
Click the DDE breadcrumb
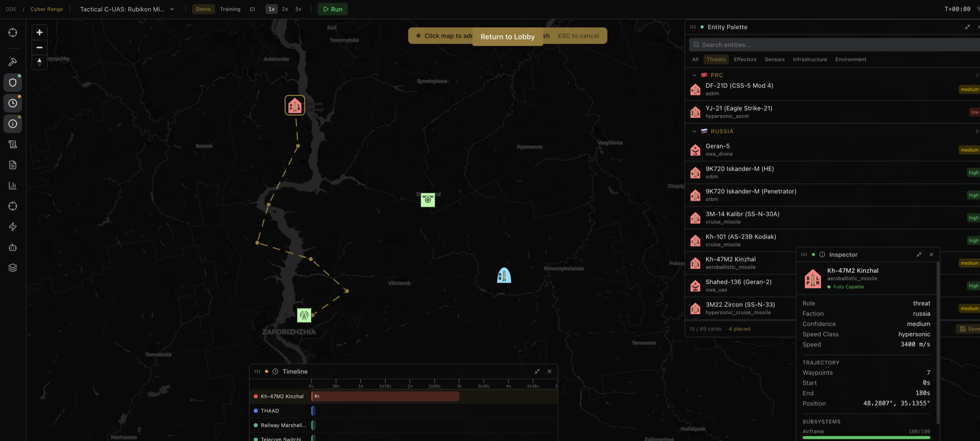pyautogui.click(x=11, y=9)
